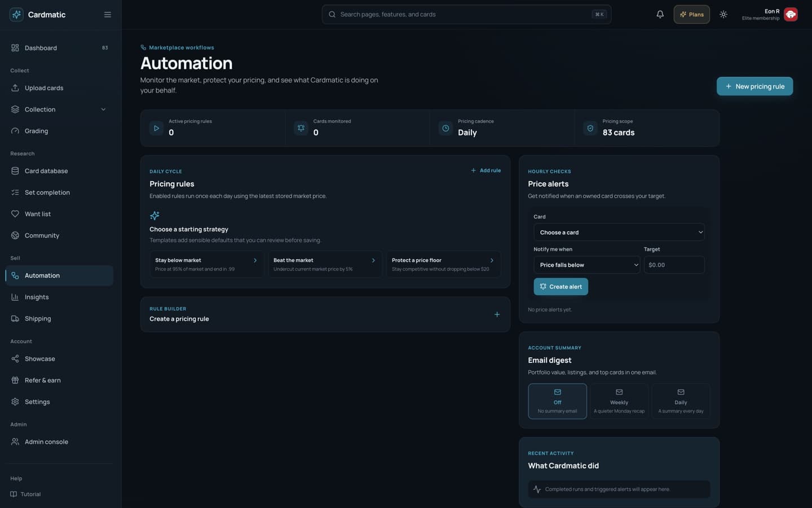The height and width of the screenshot is (508, 812).
Task: Select Automation in the sidebar
Action: pos(59,275)
